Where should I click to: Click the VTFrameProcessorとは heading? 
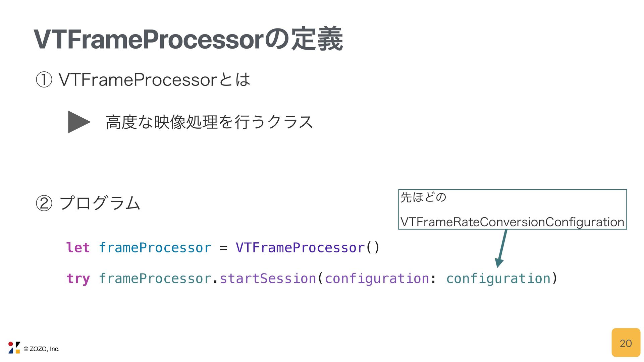[154, 80]
